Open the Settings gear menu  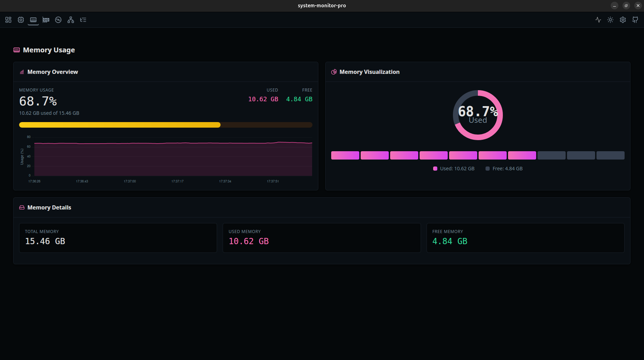[x=622, y=20]
